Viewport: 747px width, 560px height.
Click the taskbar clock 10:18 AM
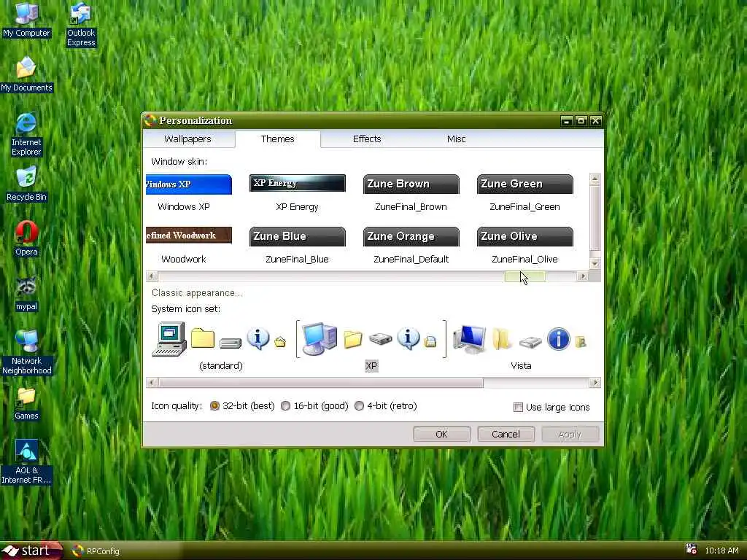[721, 551]
